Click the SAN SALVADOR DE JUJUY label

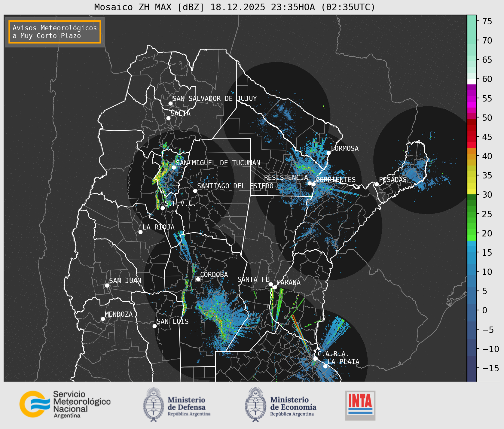pyautogui.click(x=215, y=99)
